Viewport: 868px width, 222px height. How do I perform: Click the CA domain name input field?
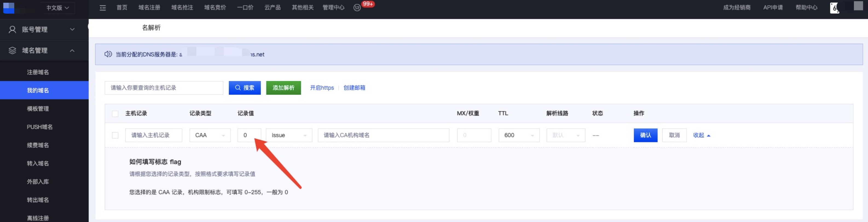point(383,135)
